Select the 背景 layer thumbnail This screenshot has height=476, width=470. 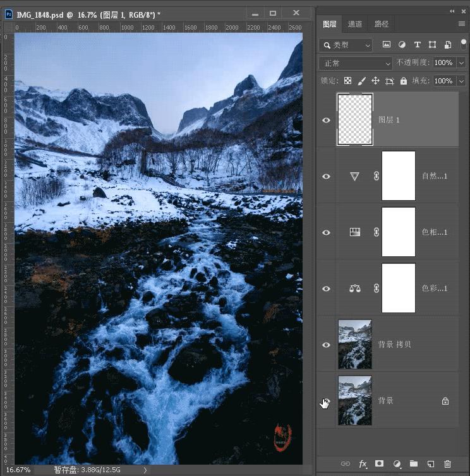355,400
